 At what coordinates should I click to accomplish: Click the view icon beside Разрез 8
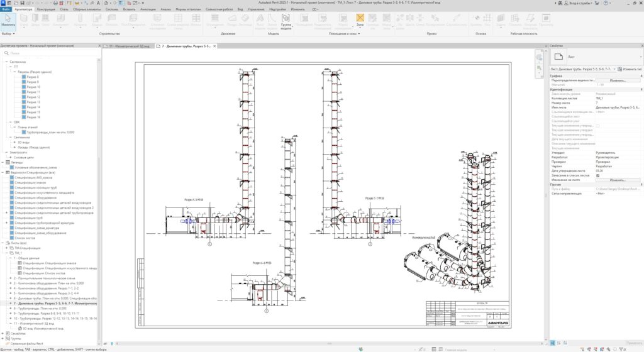coord(24,77)
